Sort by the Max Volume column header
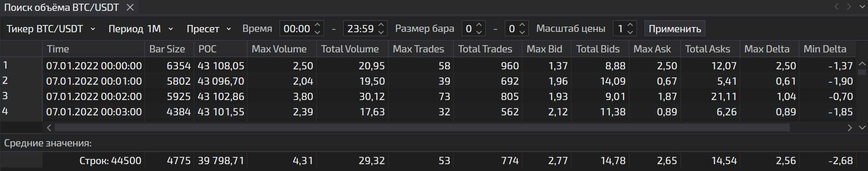The width and height of the screenshot is (868, 171). [x=279, y=49]
